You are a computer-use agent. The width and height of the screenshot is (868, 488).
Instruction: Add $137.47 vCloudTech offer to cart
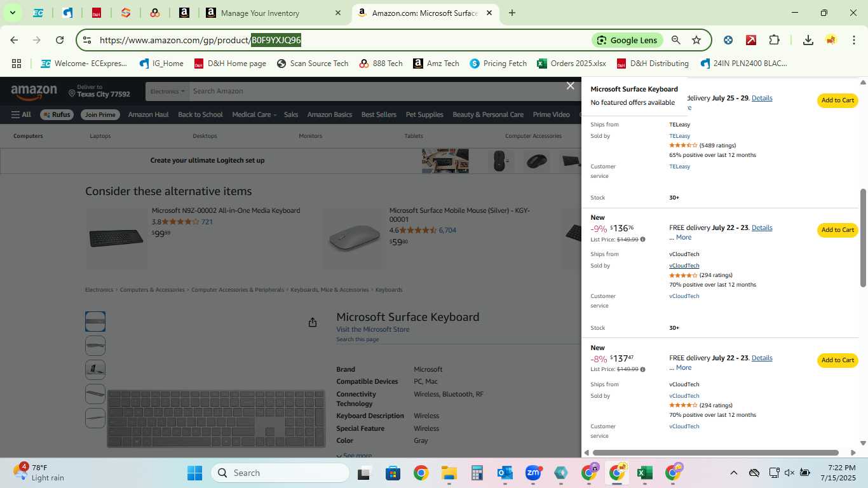click(x=837, y=360)
